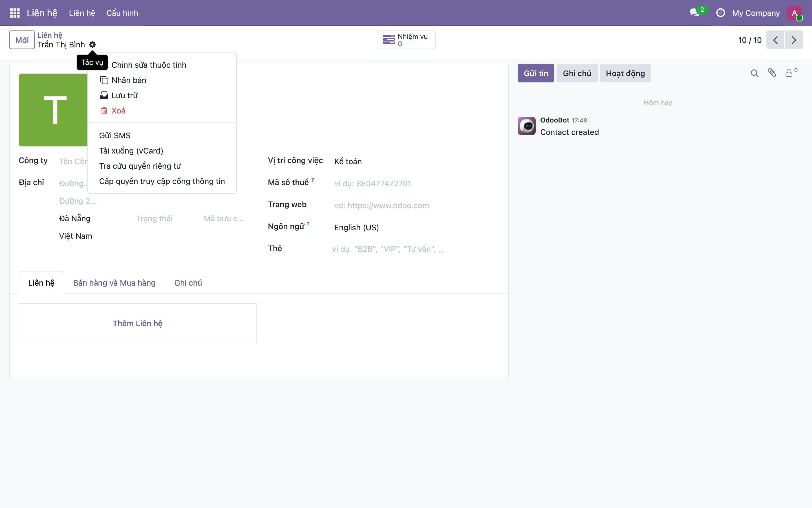Viewport: 812px width, 508px height.
Task: Go to previous record arrow
Action: 775,40
